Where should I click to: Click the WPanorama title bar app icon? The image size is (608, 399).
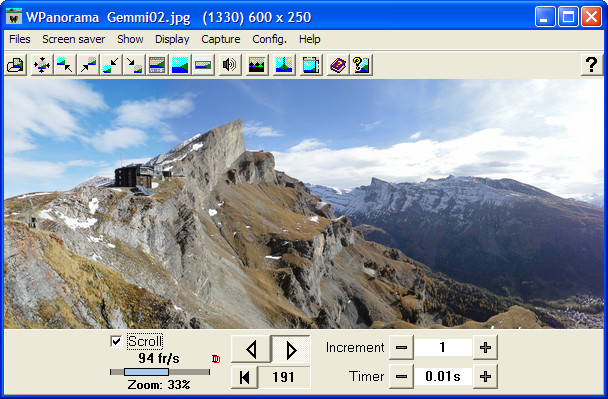(x=14, y=17)
